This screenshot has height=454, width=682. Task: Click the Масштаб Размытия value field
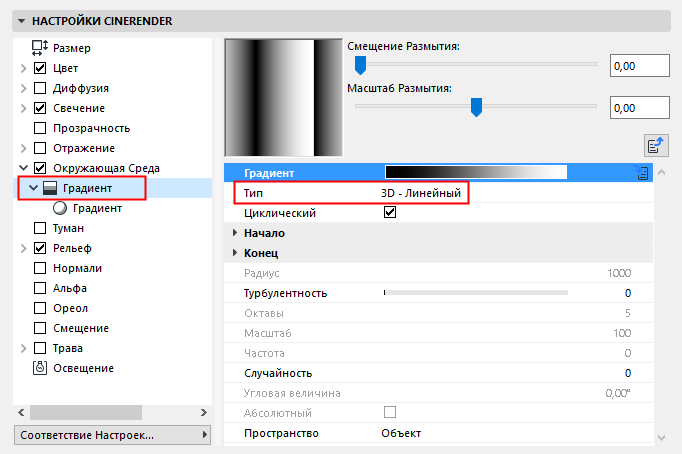(x=639, y=107)
